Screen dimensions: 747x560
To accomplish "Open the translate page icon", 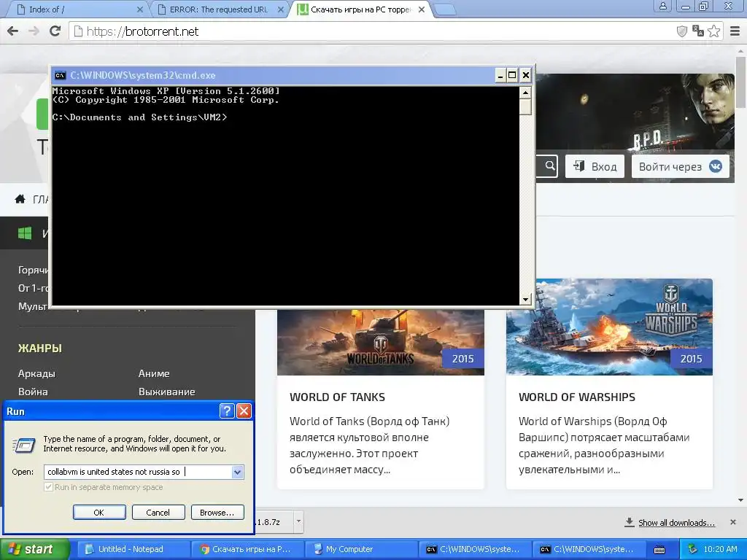I will pos(698,31).
